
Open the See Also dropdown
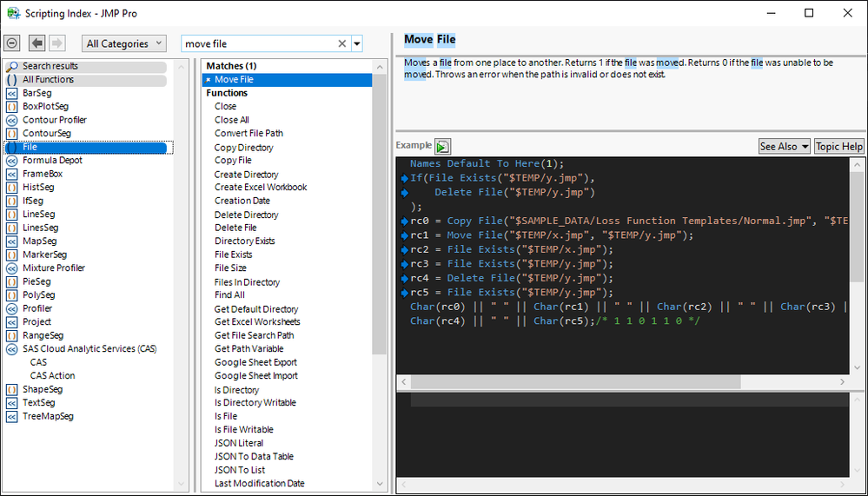pyautogui.click(x=784, y=147)
